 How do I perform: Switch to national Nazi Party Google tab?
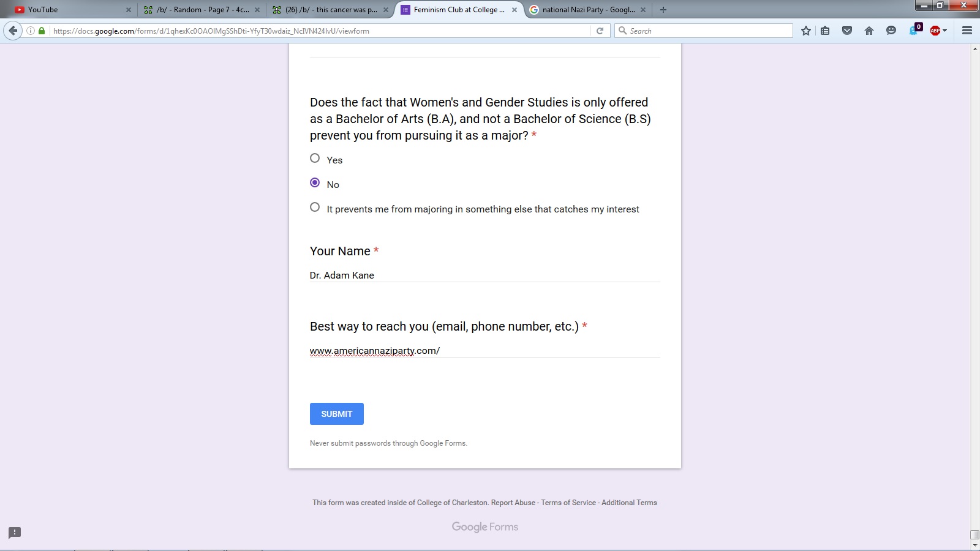(x=588, y=10)
